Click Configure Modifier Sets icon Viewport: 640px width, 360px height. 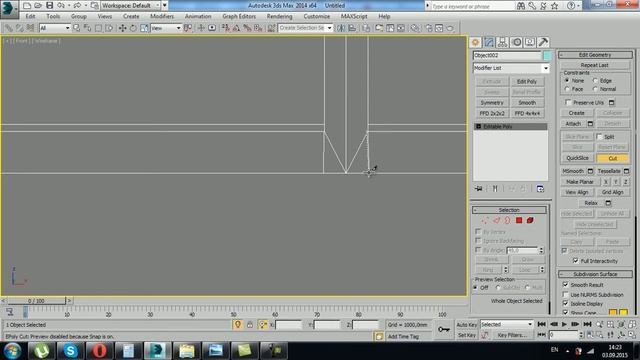(540, 189)
